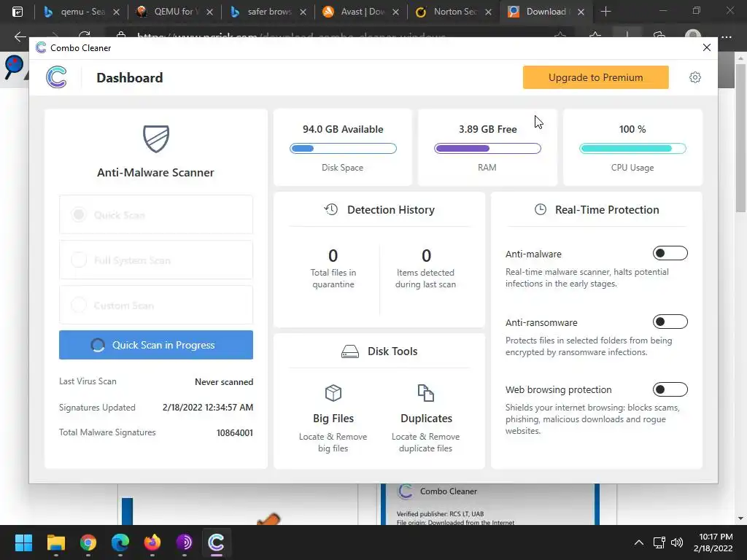Click the Edge back arrow
The height and width of the screenshot is (560, 747).
tap(20, 36)
